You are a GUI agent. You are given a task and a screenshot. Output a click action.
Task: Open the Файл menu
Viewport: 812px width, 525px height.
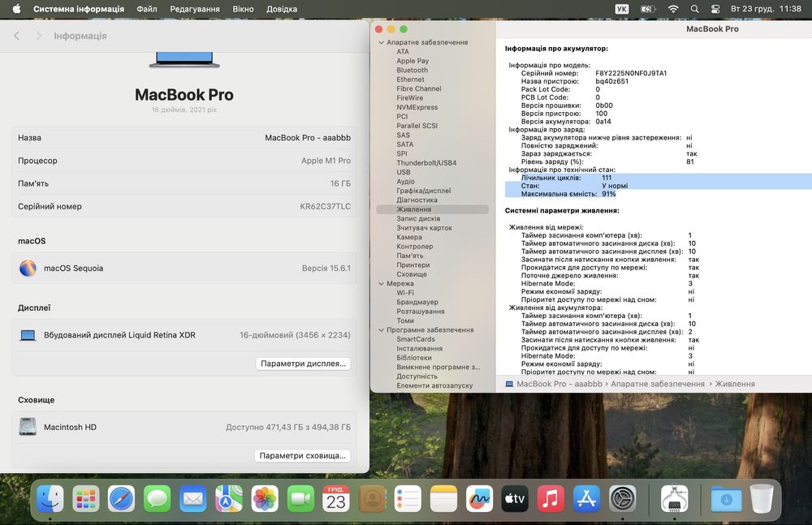[146, 9]
